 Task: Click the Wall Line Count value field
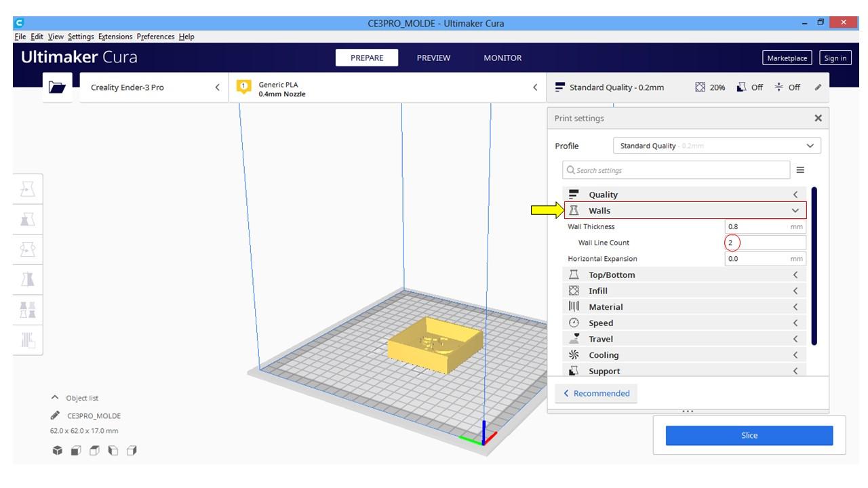pyautogui.click(x=765, y=243)
